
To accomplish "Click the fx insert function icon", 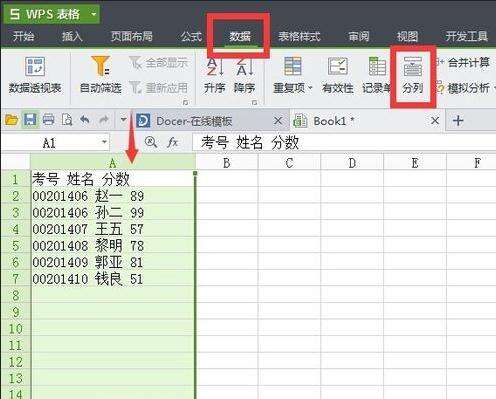I will point(172,143).
